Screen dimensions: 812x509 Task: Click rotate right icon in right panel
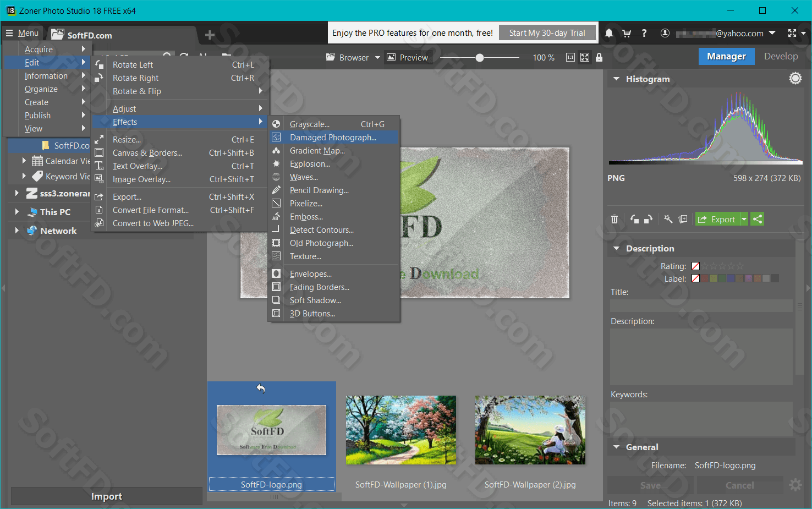pos(649,219)
